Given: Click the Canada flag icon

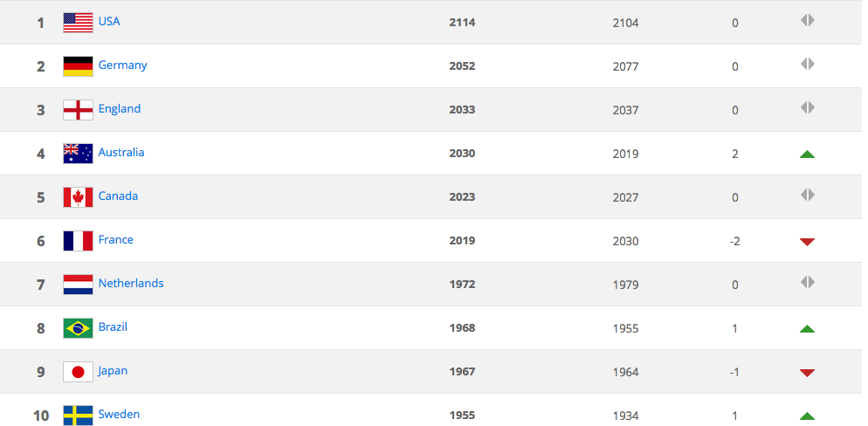Looking at the screenshot, I should coord(78,197).
